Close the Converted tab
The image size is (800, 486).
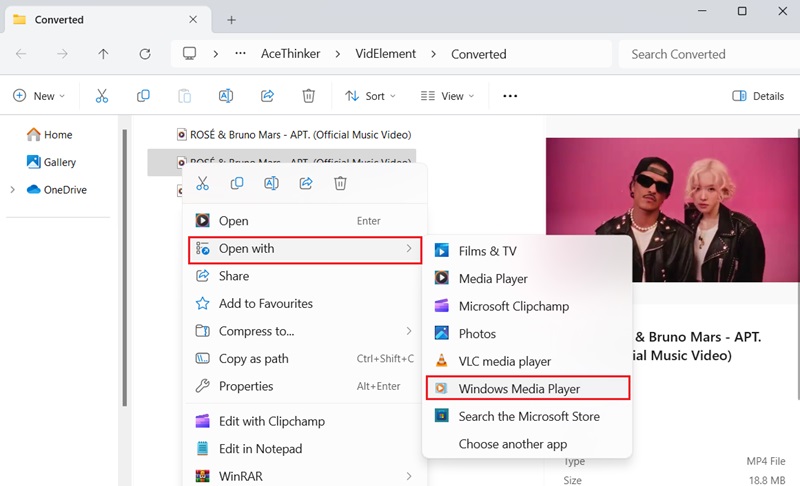point(193,19)
